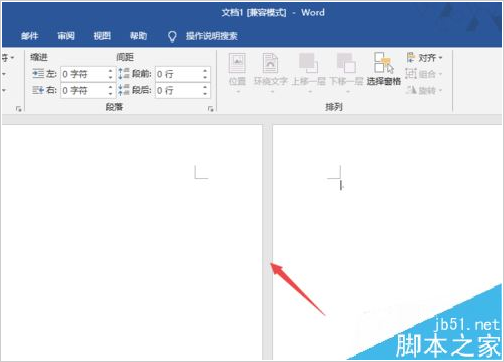Click the lightbulb Tell Me icon
The height and width of the screenshot is (362, 504).
point(172,36)
